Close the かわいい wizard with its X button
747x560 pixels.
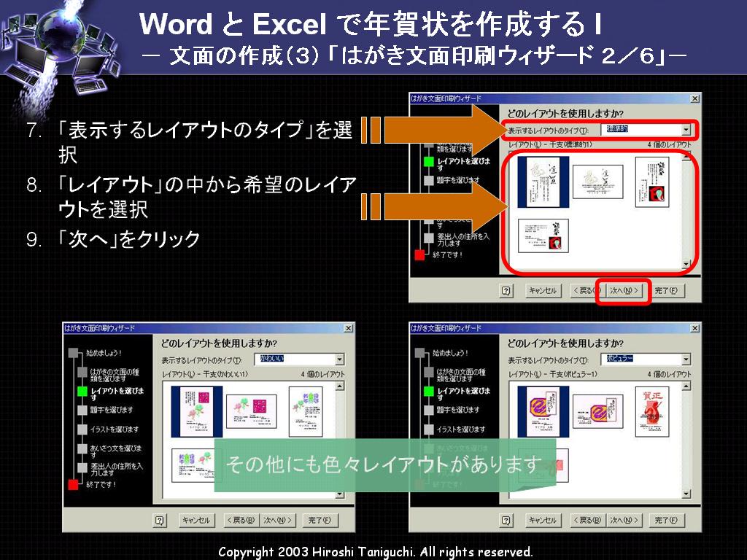click(348, 328)
